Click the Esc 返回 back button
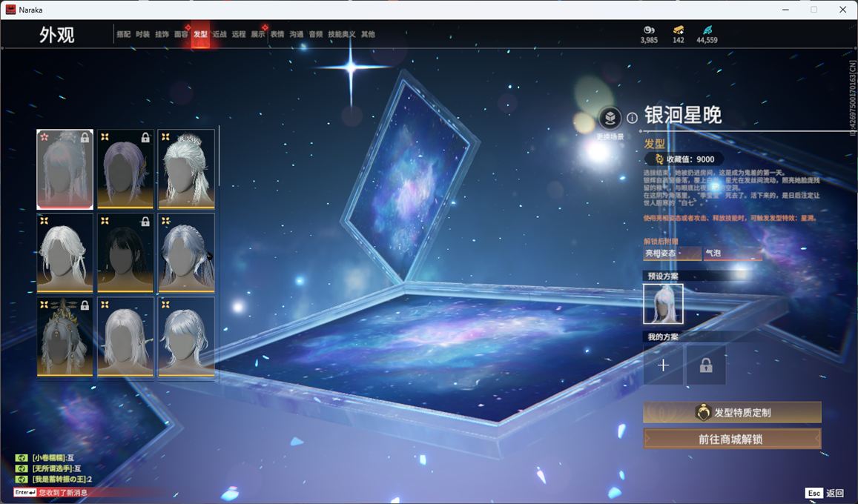Image resolution: width=858 pixels, height=504 pixels. coord(825,493)
